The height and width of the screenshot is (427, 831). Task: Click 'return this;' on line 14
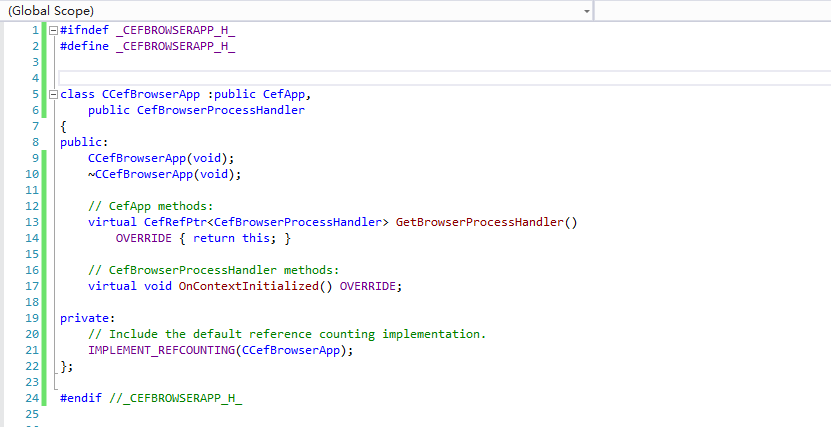pos(235,238)
